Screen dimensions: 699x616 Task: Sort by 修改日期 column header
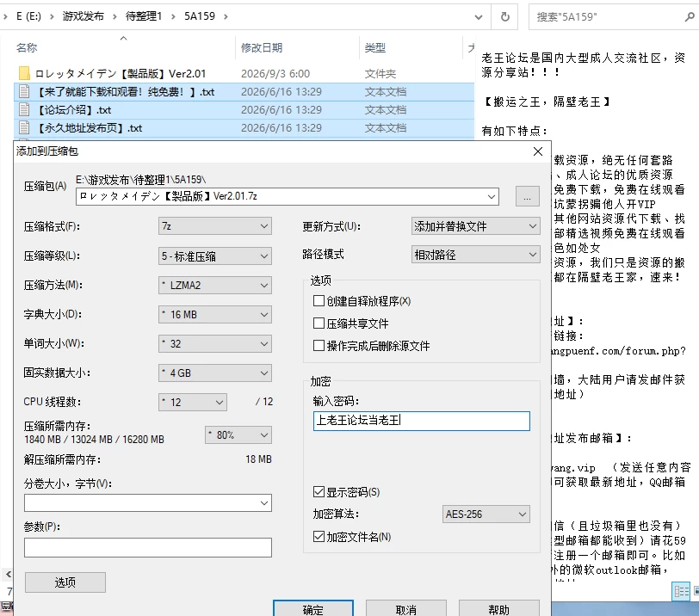(x=262, y=47)
